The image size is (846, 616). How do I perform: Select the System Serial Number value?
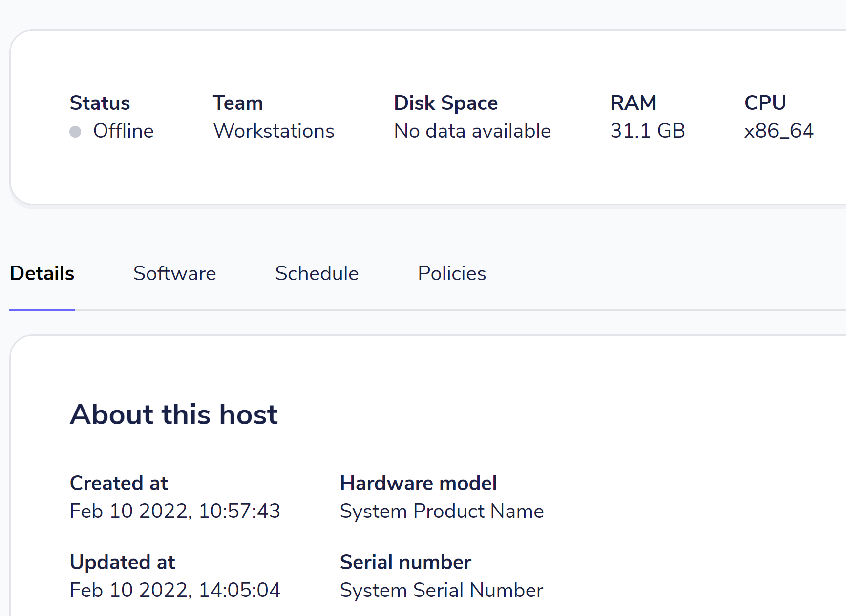click(x=441, y=590)
